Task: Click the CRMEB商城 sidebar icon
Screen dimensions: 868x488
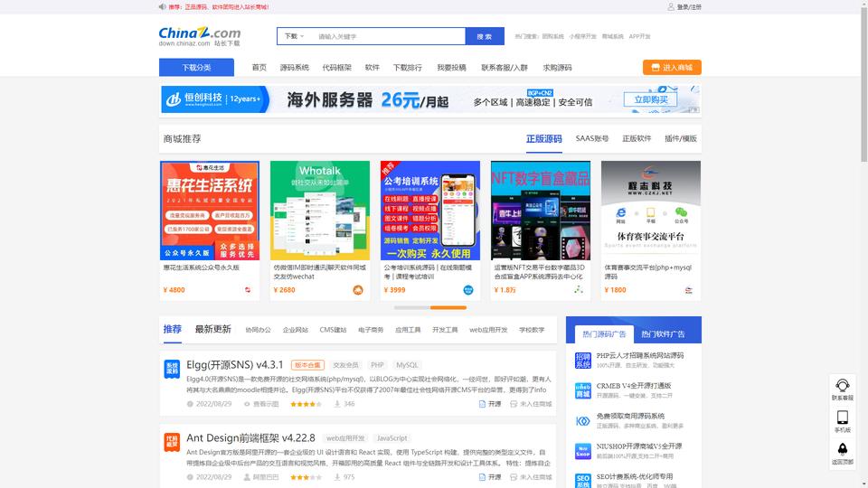Action: (583, 390)
